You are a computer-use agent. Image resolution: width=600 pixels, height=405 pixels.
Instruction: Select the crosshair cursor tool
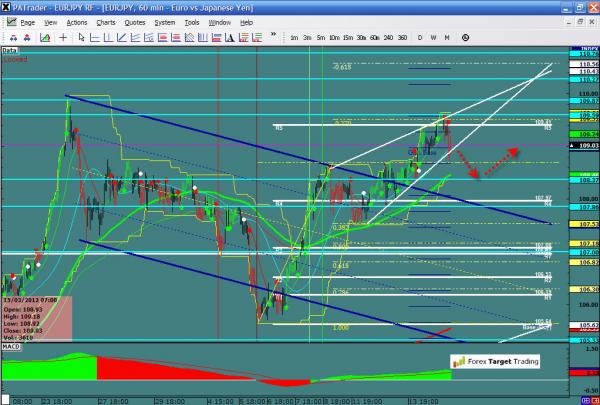point(65,37)
